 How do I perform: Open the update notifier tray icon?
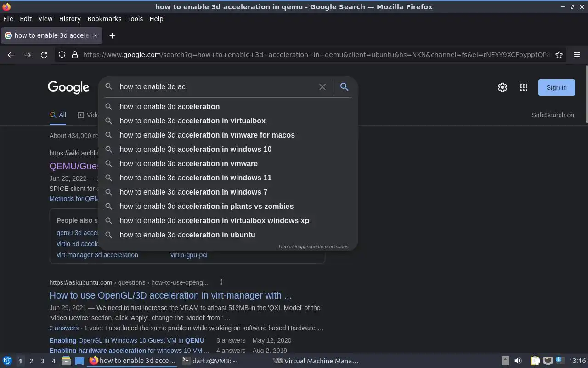(x=560, y=360)
